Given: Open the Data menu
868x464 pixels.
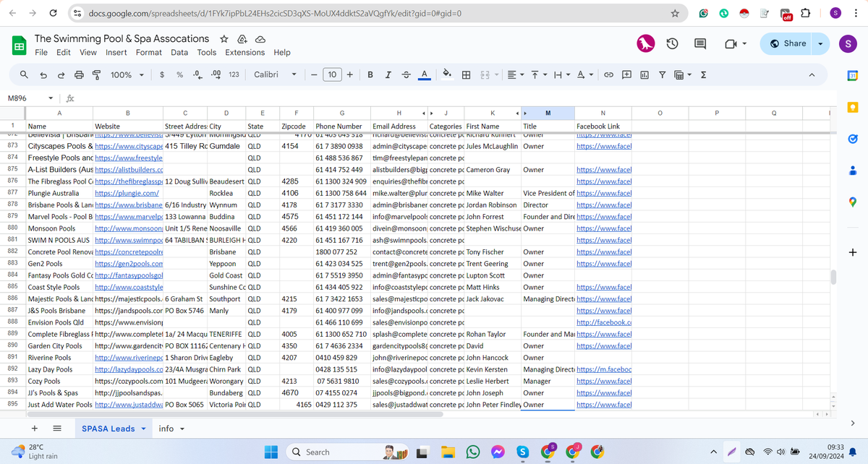Looking at the screenshot, I should pyautogui.click(x=179, y=52).
